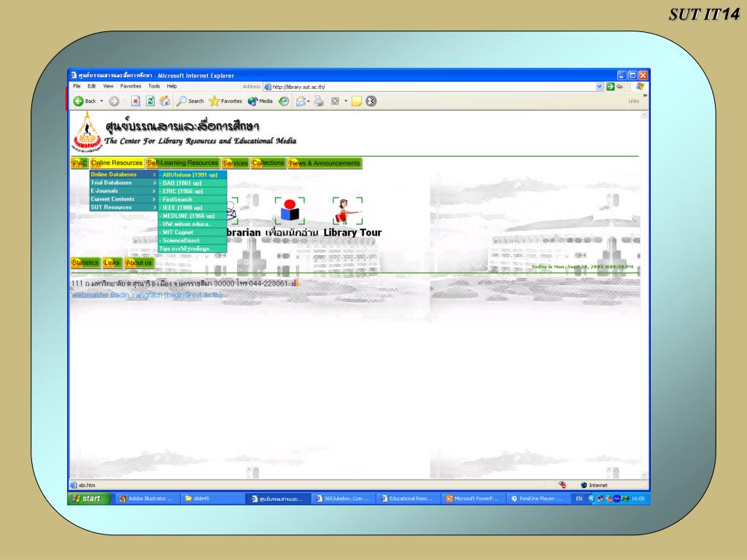Image resolution: width=747 pixels, height=560 pixels.
Task: Click the university emblem logo
Action: tap(87, 131)
